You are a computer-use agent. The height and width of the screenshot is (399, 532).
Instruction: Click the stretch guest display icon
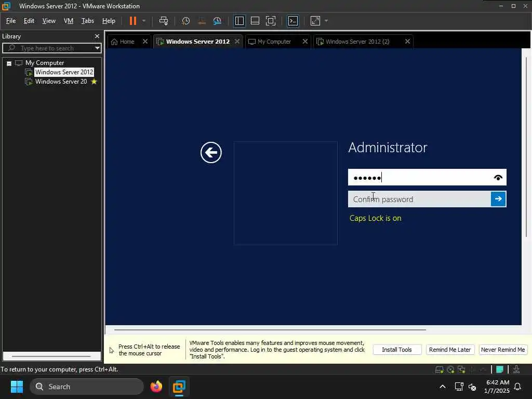coord(315,21)
